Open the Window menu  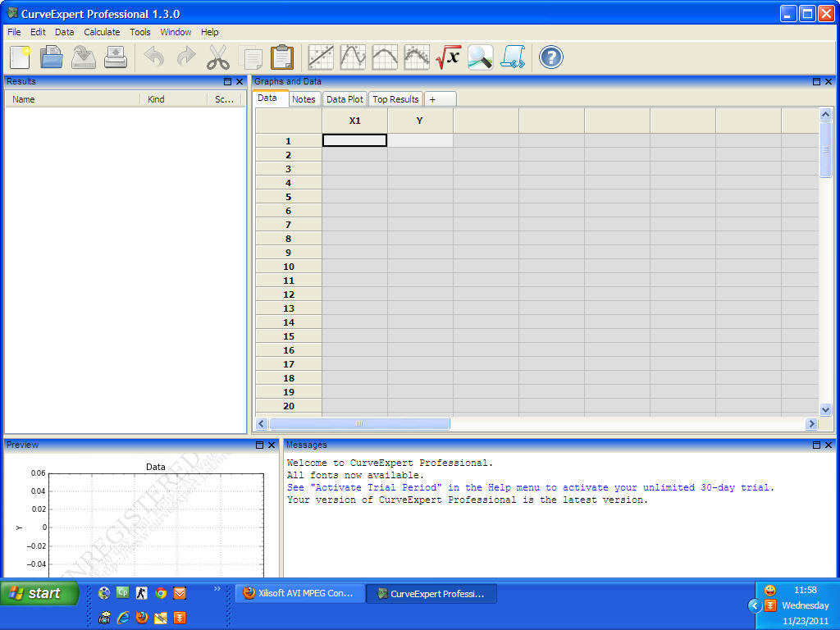(x=176, y=32)
